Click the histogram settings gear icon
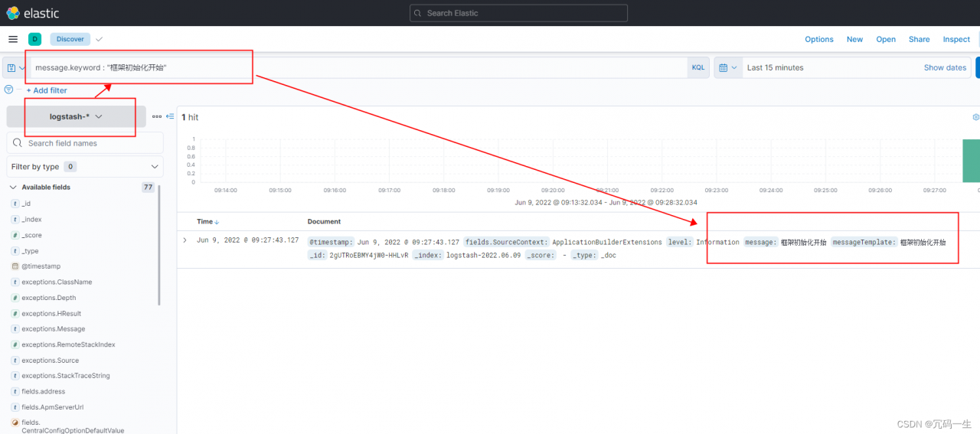The image size is (980, 434). [975, 117]
